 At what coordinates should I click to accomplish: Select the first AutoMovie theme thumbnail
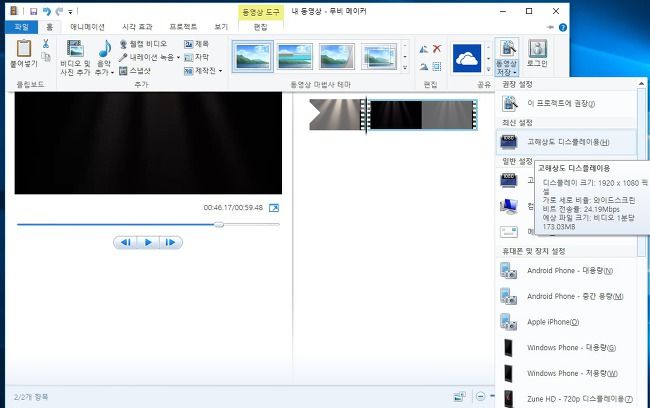pos(252,56)
